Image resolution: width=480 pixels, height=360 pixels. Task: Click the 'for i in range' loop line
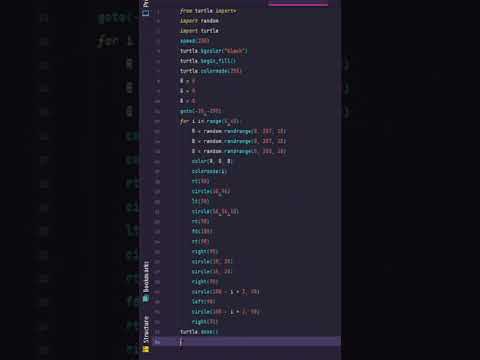pyautogui.click(x=210, y=121)
